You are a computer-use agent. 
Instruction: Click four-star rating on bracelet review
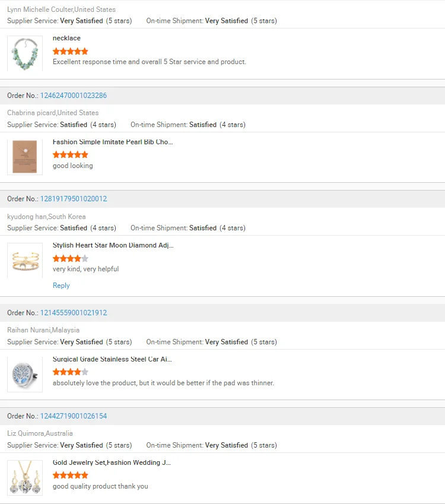(71, 258)
